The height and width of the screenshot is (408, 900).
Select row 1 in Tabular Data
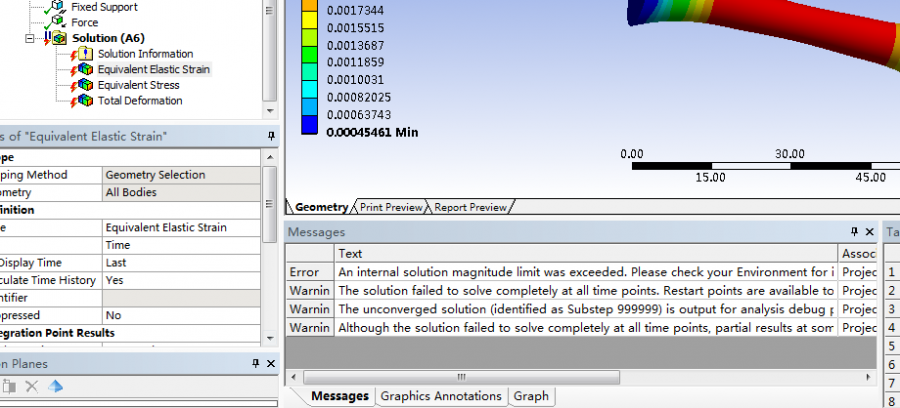click(893, 272)
